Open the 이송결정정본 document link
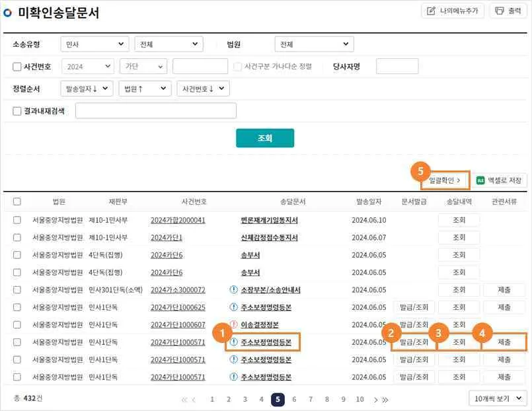 [x=260, y=324]
